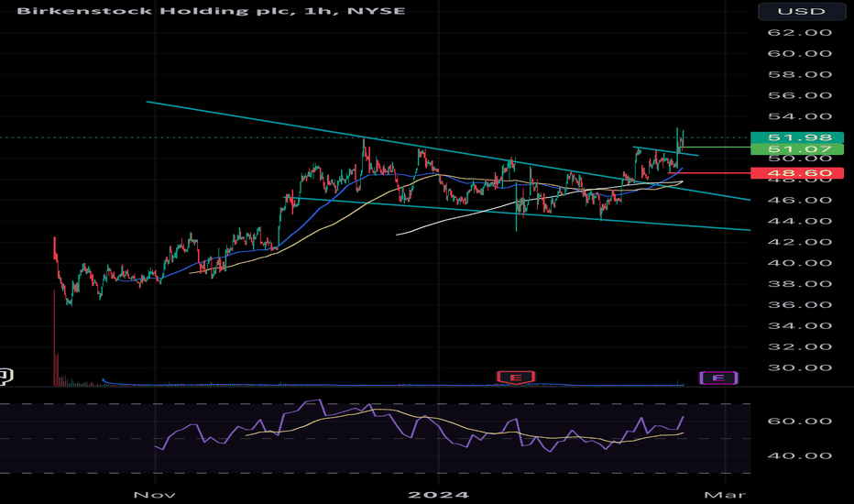Click the 40.00 label on the RSI axis
854x504 pixels.
800,456
